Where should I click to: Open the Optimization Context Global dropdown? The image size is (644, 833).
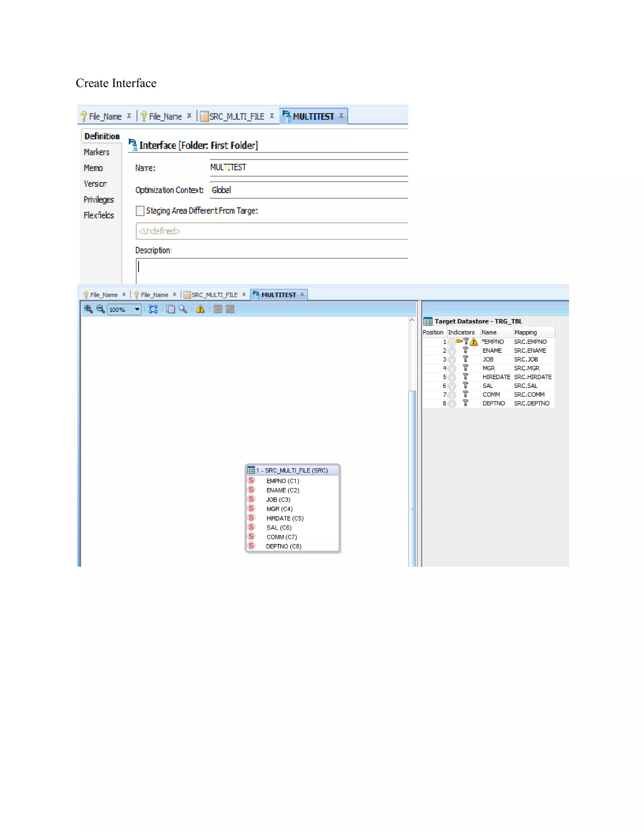coord(309,190)
